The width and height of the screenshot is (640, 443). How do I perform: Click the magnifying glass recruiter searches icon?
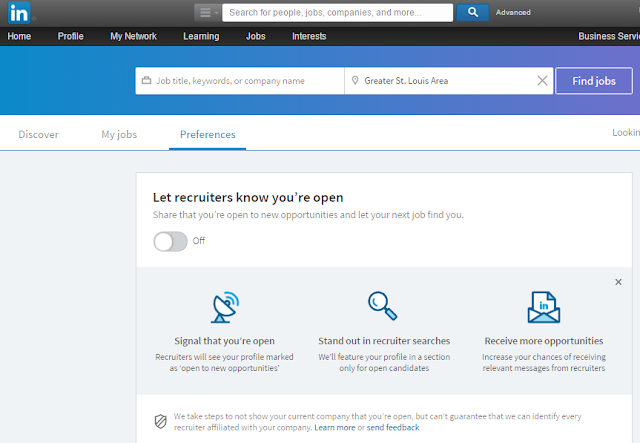(x=382, y=306)
